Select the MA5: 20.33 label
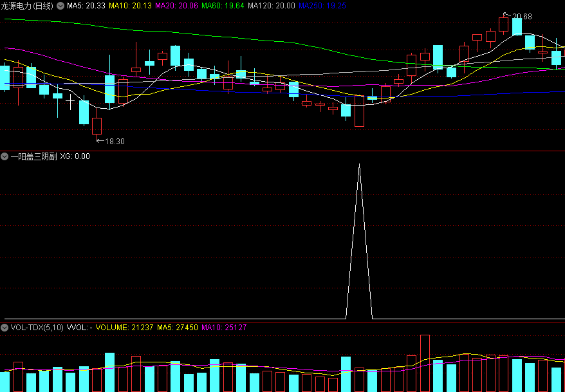 point(86,6)
